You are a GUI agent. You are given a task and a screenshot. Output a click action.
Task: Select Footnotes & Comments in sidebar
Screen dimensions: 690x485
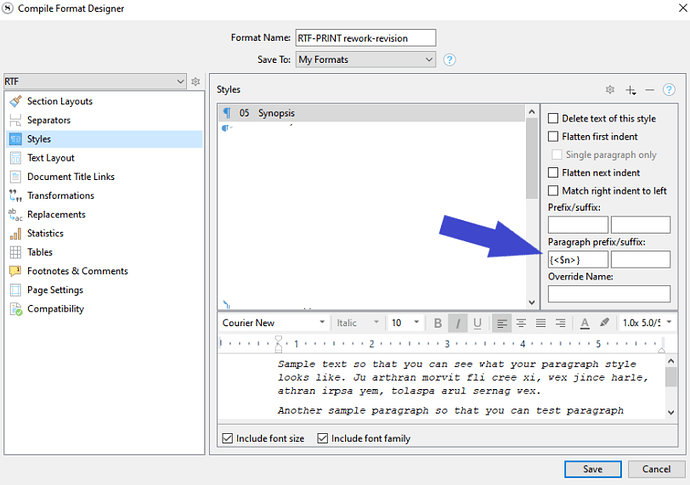pyautogui.click(x=77, y=271)
